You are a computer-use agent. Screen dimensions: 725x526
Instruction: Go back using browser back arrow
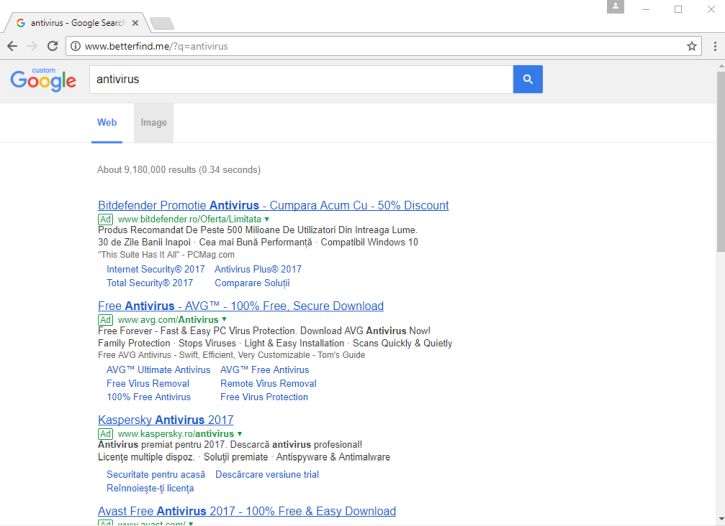tap(12, 46)
